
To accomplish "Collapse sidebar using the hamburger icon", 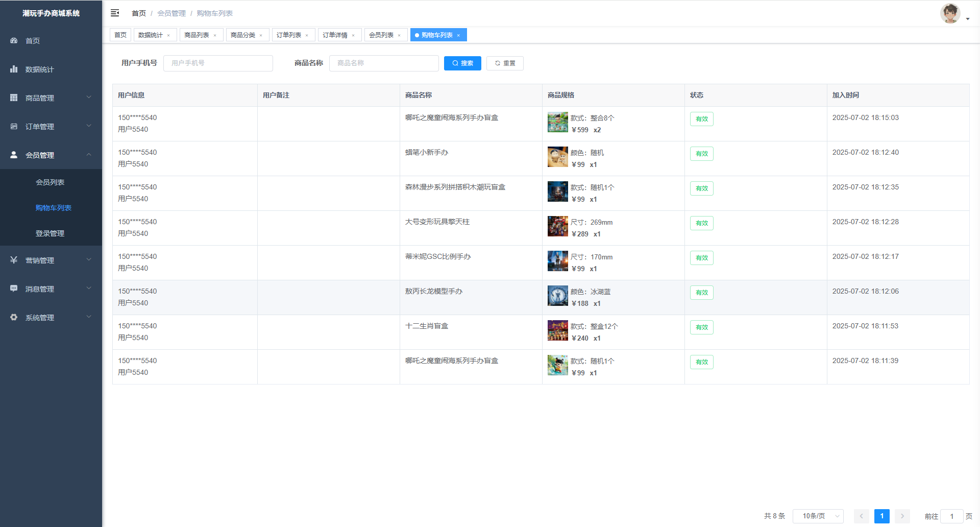I will click(115, 13).
